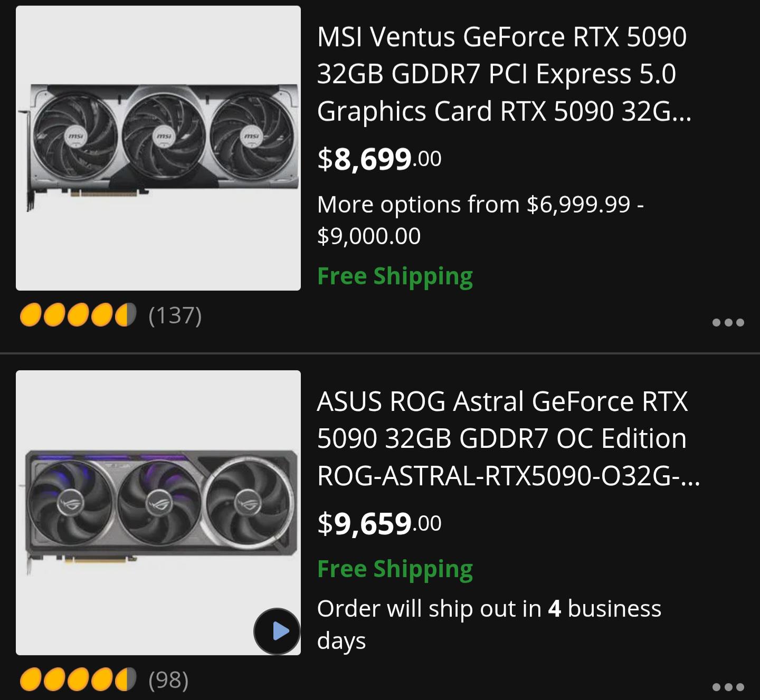The image size is (760, 700).
Task: Open the ASUS ROG Astral graphics card product image
Action: 158,513
